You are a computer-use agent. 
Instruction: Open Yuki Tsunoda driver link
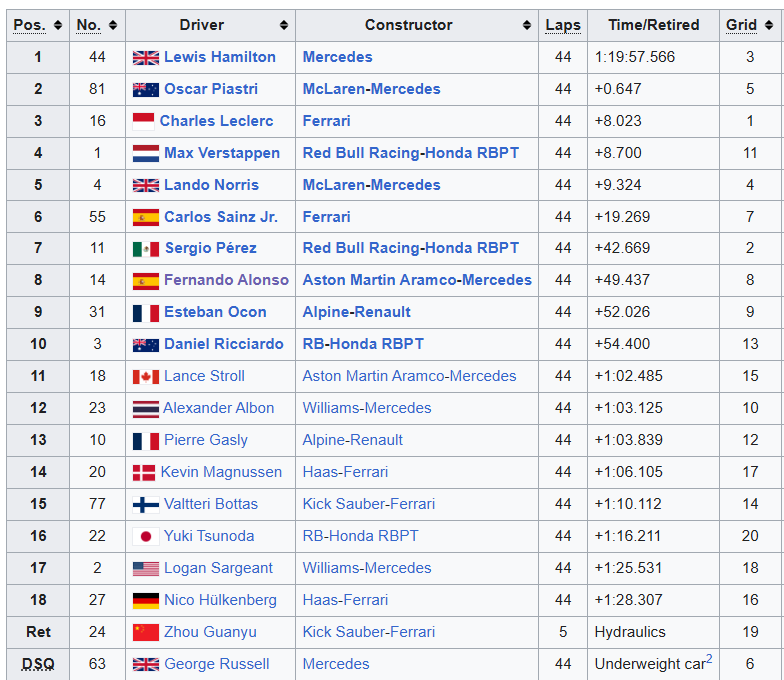(x=208, y=536)
